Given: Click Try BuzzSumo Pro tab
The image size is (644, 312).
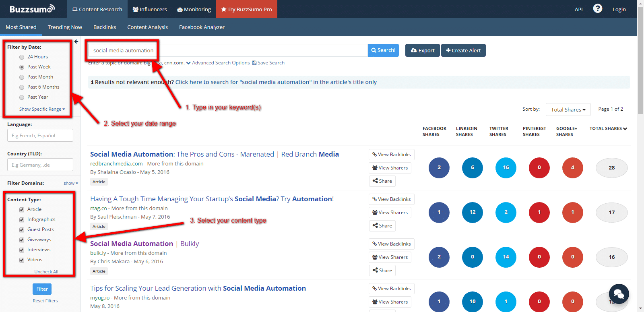Looking at the screenshot, I should click(x=247, y=9).
